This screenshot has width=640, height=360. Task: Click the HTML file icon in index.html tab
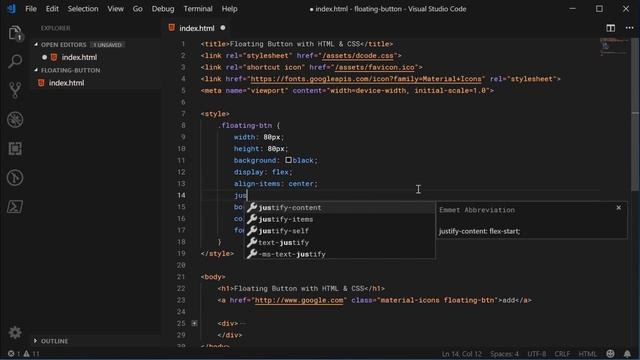(x=171, y=28)
